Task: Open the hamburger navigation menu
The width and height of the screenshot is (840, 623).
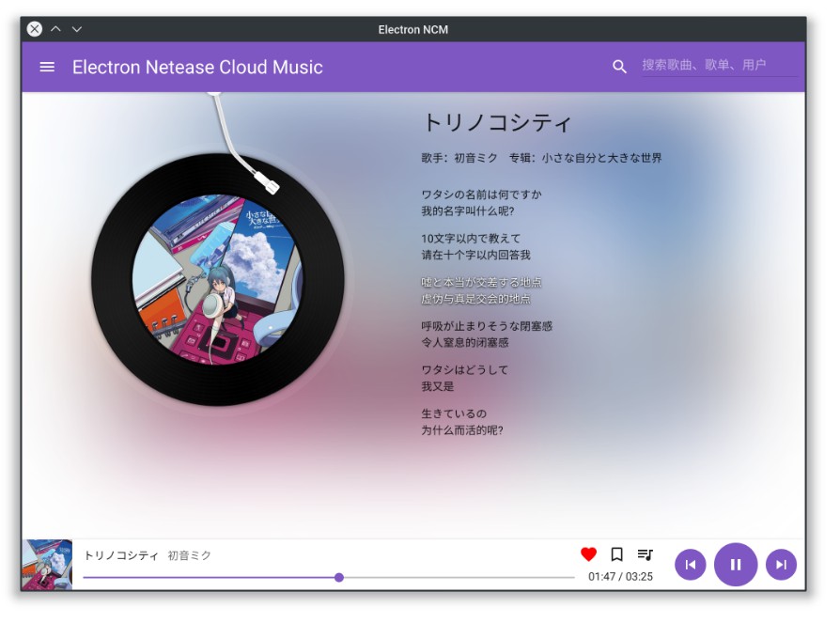Action: click(47, 67)
